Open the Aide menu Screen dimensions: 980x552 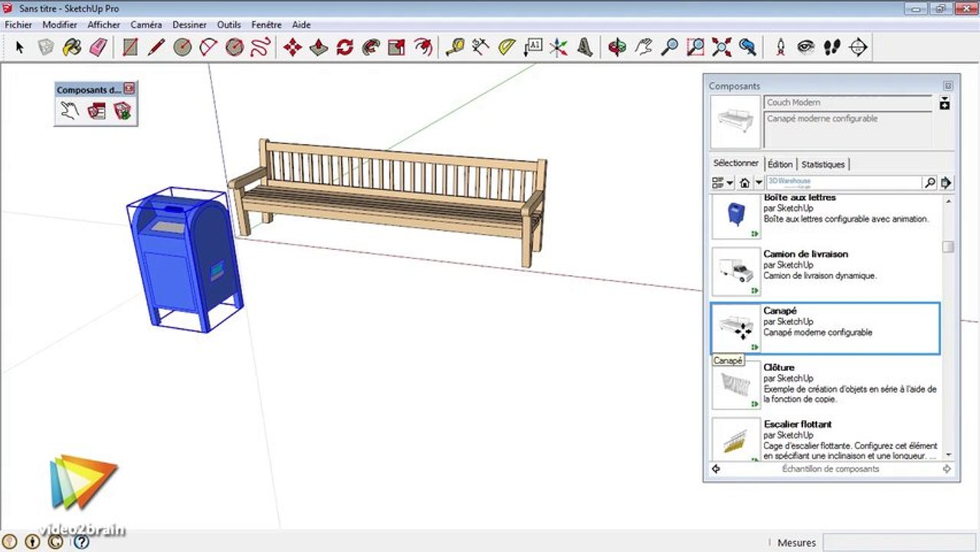tap(302, 25)
